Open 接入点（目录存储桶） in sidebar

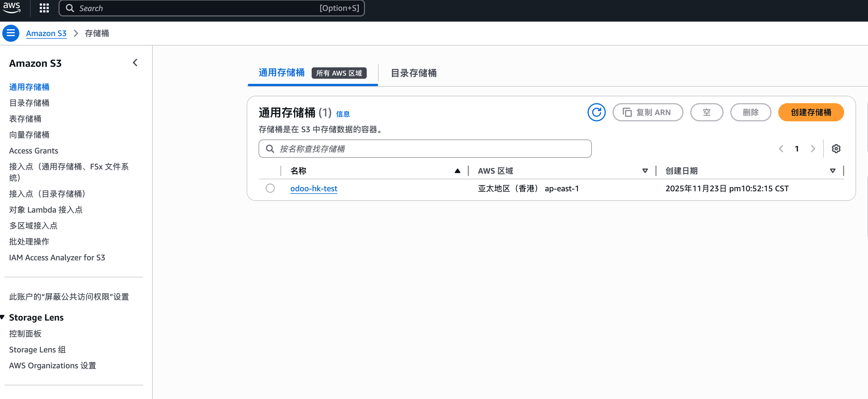coord(47,194)
